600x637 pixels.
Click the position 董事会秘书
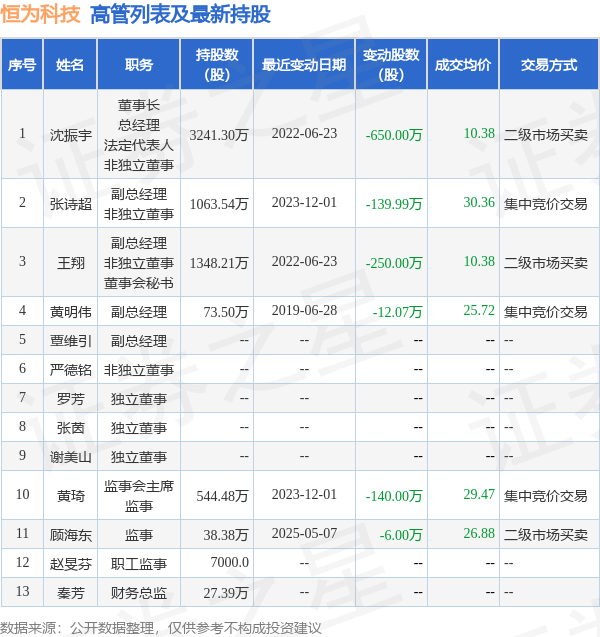139,283
